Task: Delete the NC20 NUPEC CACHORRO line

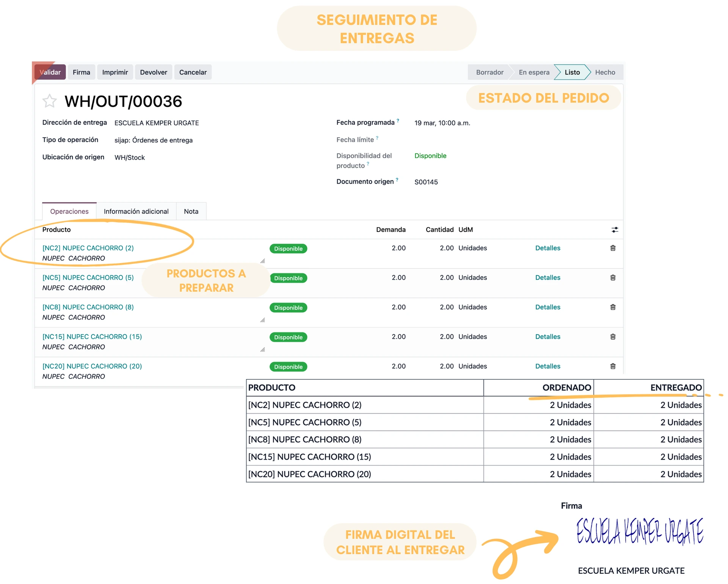Action: click(613, 366)
